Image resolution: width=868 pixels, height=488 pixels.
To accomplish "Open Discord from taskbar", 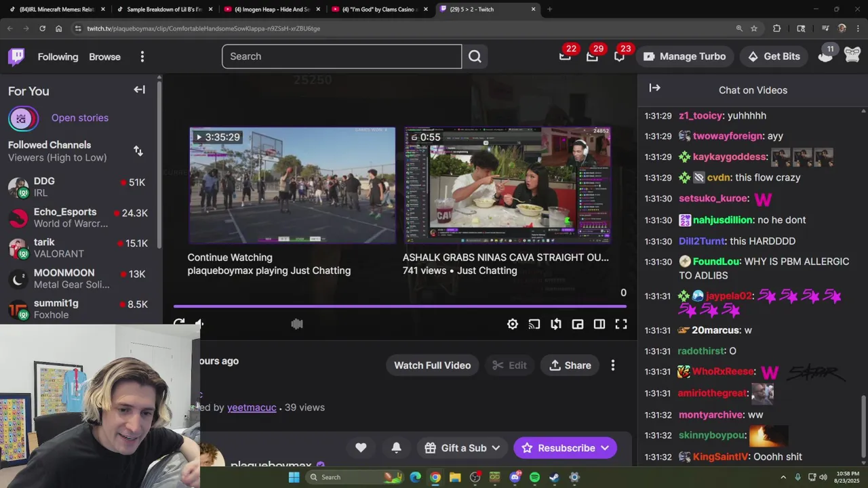I will coord(515,477).
